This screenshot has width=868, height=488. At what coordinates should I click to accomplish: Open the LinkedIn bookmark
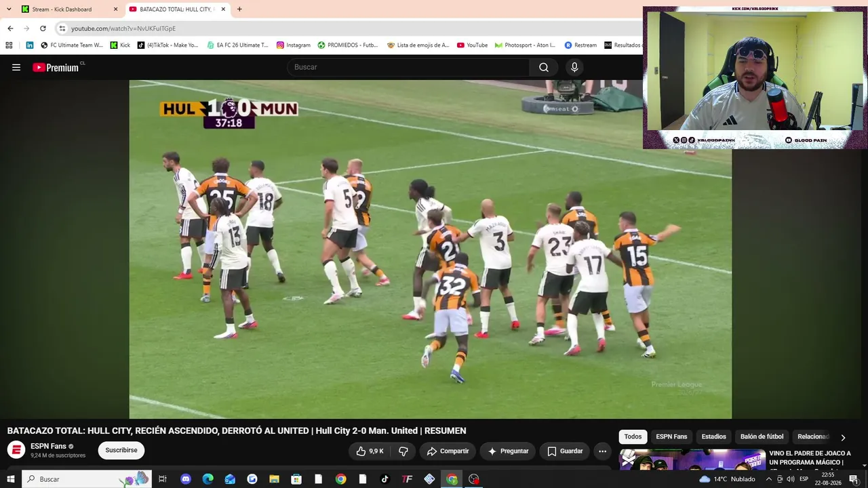tap(30, 45)
